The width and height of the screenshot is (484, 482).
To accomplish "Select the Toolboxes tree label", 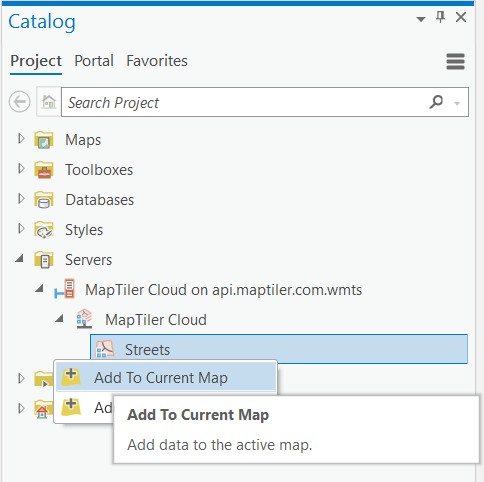I will [99, 170].
